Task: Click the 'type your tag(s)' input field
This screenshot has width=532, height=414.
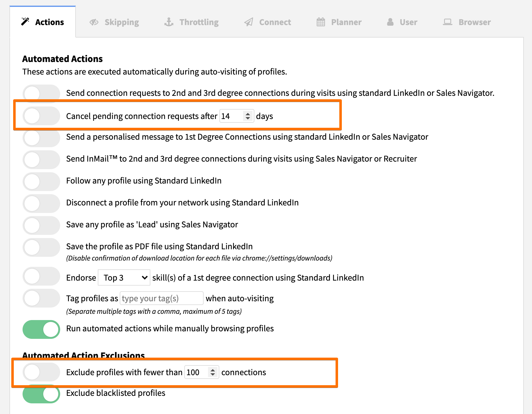Action: (162, 298)
